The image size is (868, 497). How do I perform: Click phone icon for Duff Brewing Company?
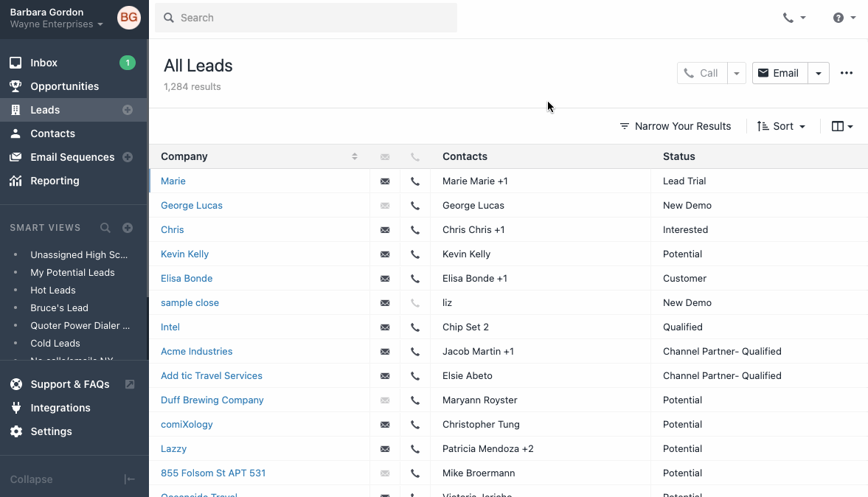(415, 400)
